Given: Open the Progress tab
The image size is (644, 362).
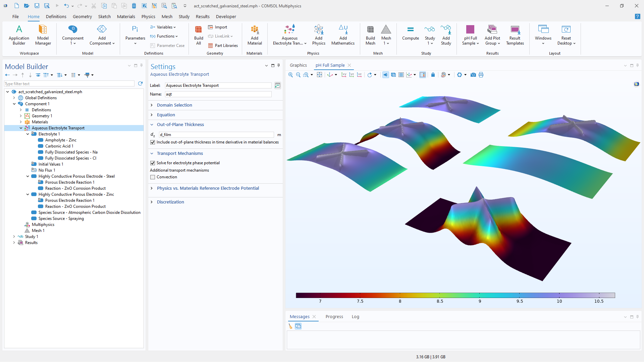Looking at the screenshot, I should click(x=334, y=316).
